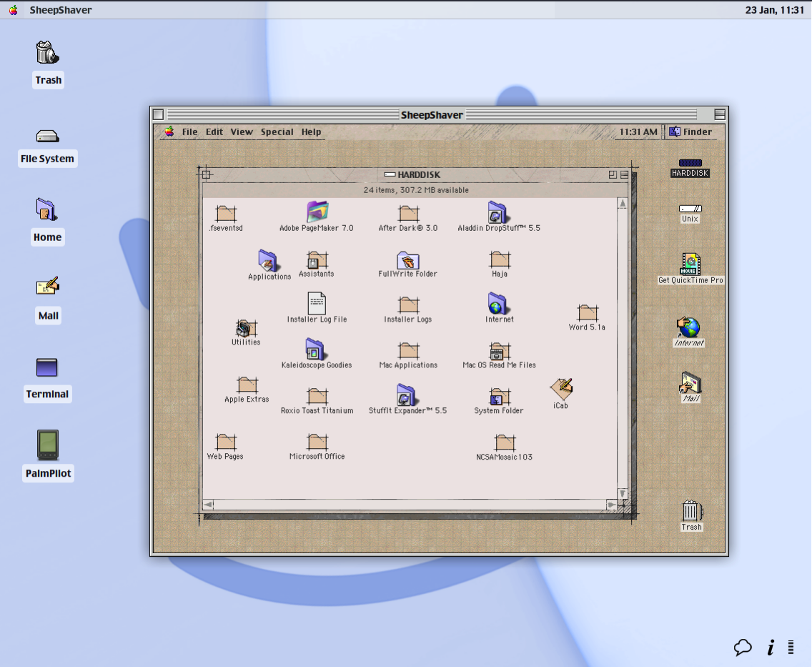
Task: Open the Internet globe icon on Mac desktop
Action: (689, 327)
